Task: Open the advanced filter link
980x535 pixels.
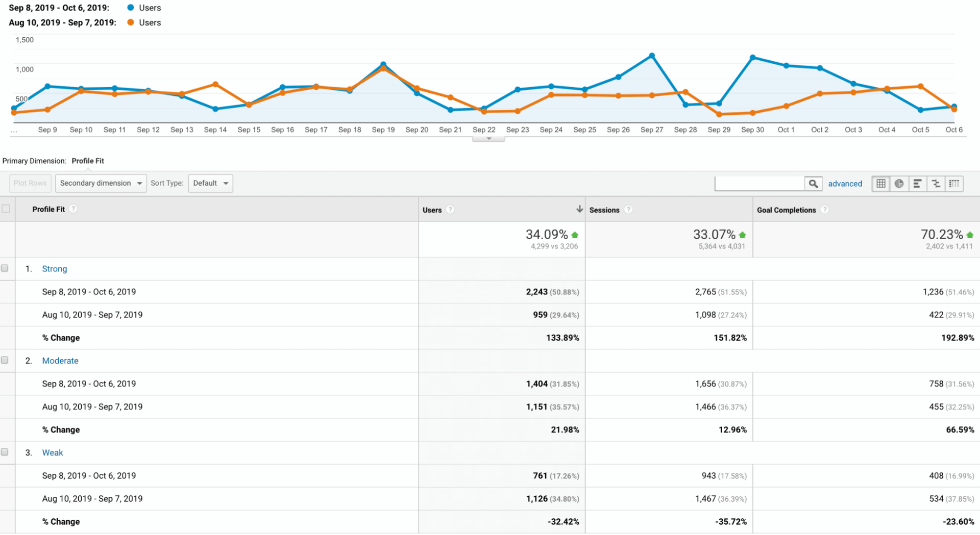Action: (x=845, y=184)
